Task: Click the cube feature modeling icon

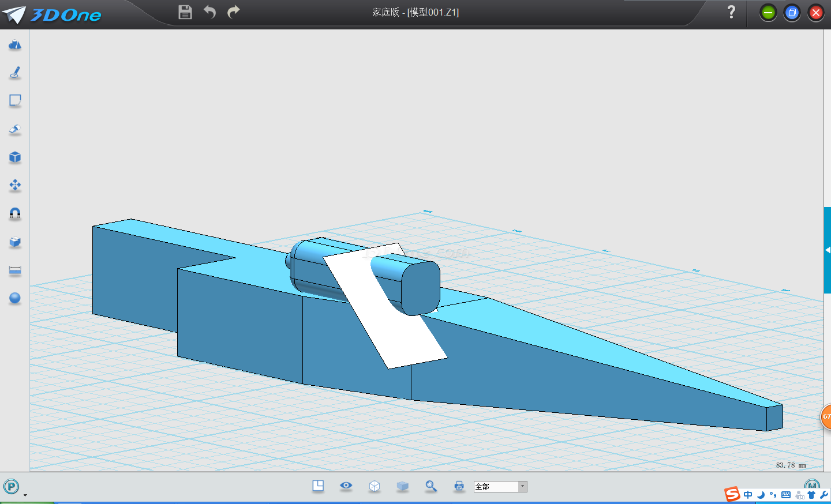Action: (15, 157)
